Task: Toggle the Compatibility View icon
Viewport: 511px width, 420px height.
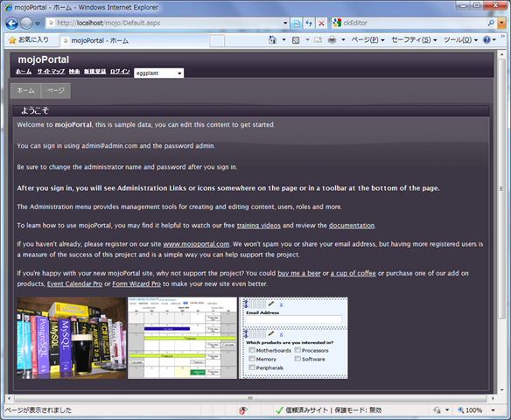Action: click(297, 23)
